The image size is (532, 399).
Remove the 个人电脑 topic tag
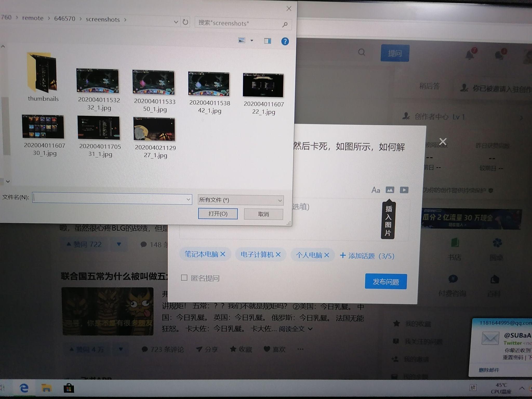[327, 255]
